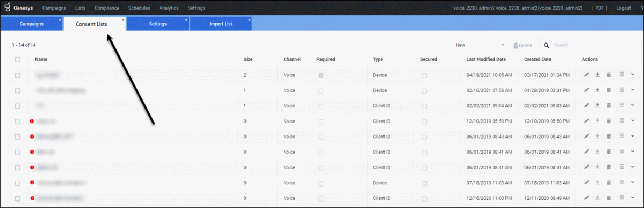Delete list created 01/28/2019 02:31 PM
This screenshot has width=644, height=208.
(609, 90)
